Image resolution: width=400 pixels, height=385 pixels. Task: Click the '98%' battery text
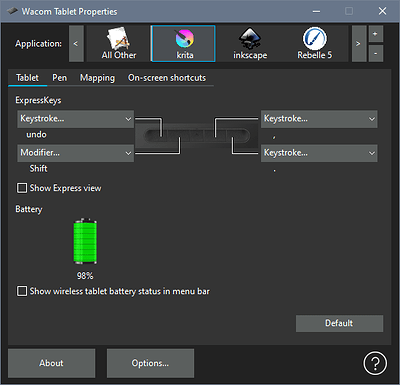coord(85,276)
